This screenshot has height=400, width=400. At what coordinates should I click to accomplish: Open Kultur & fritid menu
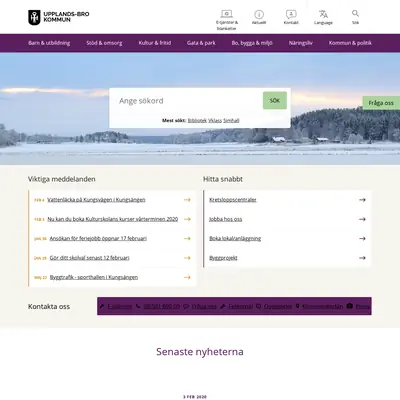155,43
